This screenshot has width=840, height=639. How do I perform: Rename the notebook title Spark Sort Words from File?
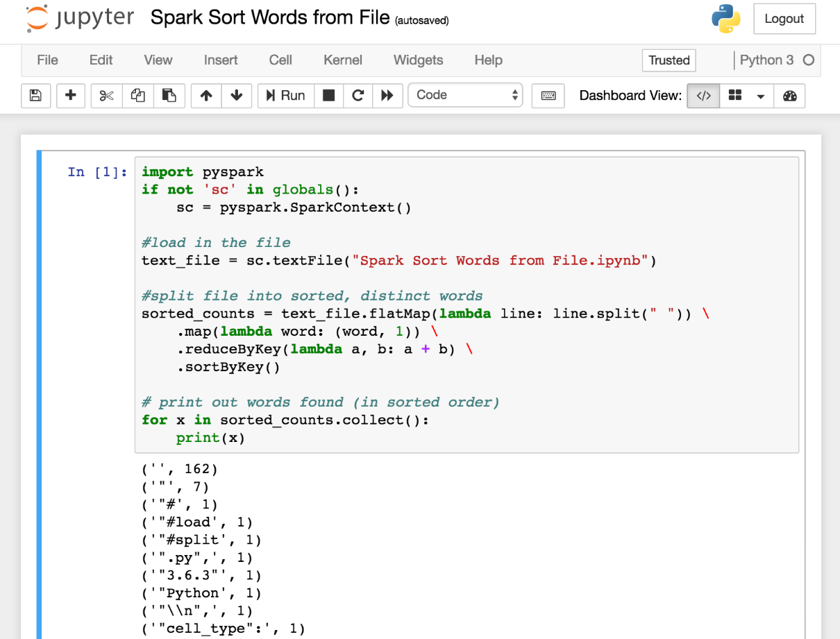coord(270,18)
